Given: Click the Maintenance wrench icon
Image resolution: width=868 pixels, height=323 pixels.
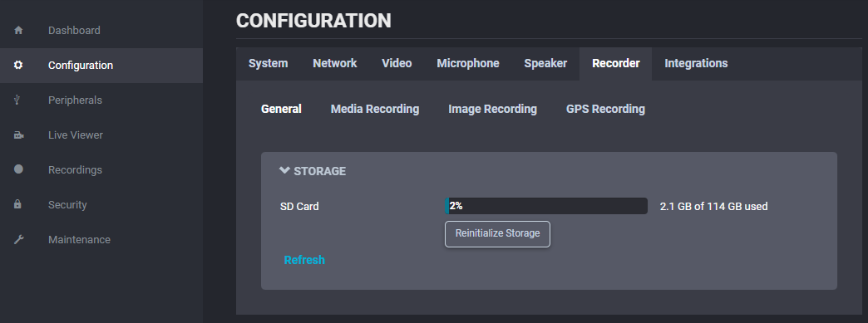Looking at the screenshot, I should 18,239.
